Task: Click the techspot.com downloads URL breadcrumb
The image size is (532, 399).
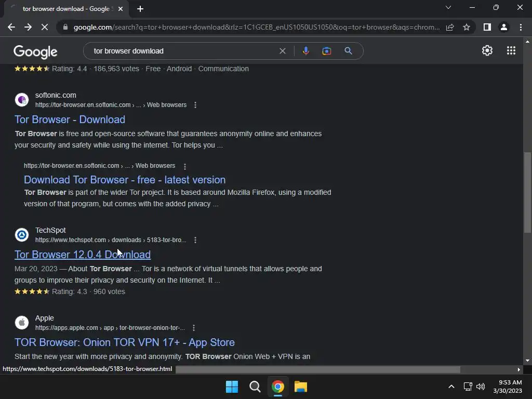Action: pos(111,240)
